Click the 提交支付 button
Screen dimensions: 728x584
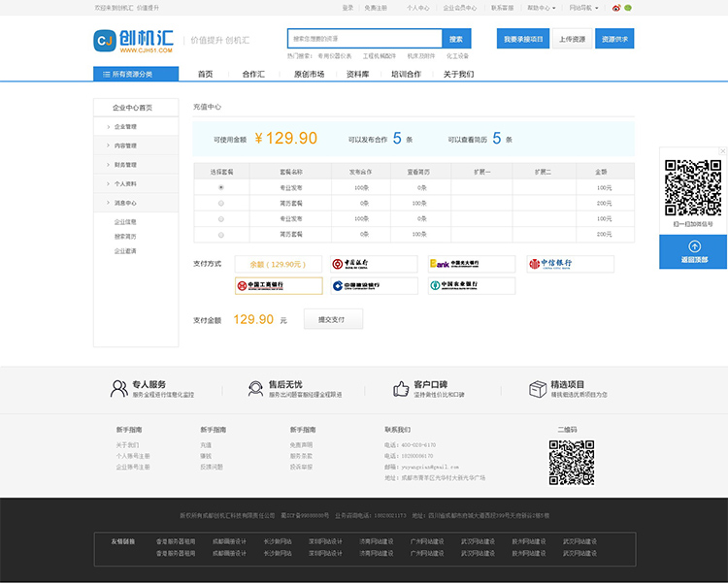tap(333, 319)
